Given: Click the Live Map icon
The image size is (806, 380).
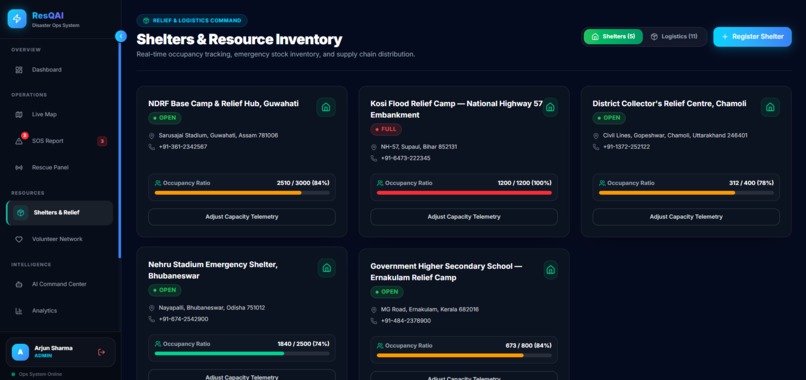Looking at the screenshot, I should [19, 115].
